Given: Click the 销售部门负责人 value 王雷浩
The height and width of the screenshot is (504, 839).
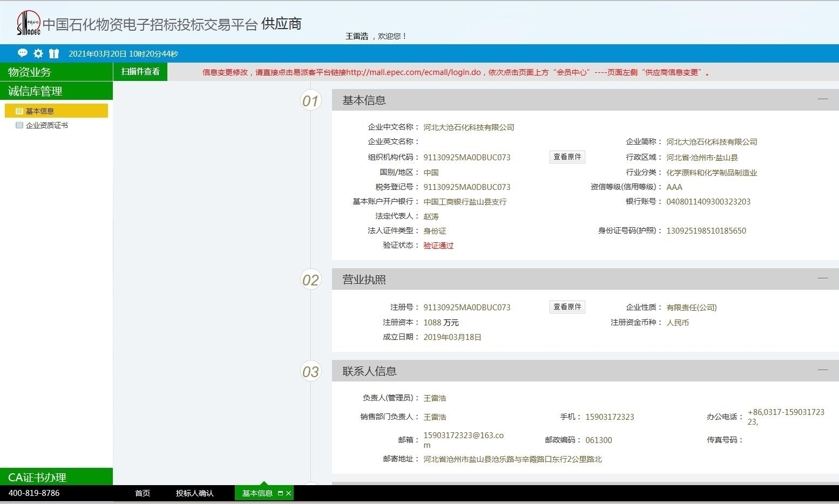Looking at the screenshot, I should click(x=435, y=417).
